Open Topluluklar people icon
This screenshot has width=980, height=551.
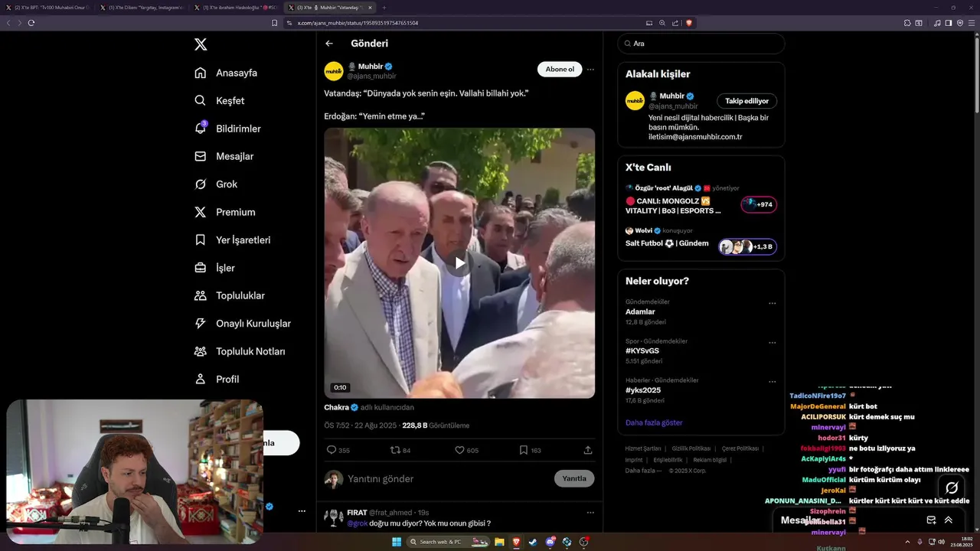point(200,295)
